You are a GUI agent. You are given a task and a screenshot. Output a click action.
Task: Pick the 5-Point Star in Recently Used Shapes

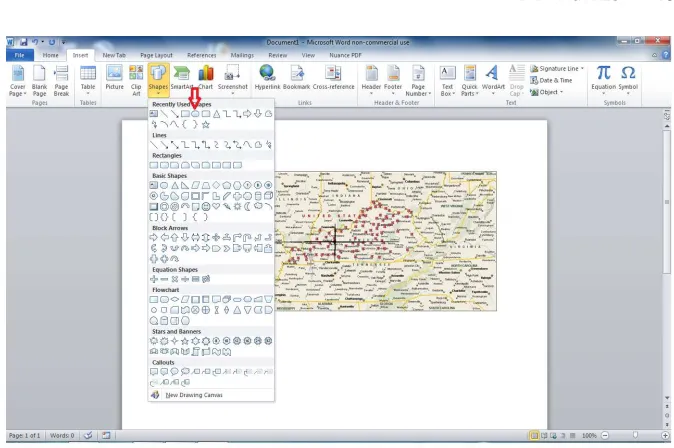[x=206, y=125]
